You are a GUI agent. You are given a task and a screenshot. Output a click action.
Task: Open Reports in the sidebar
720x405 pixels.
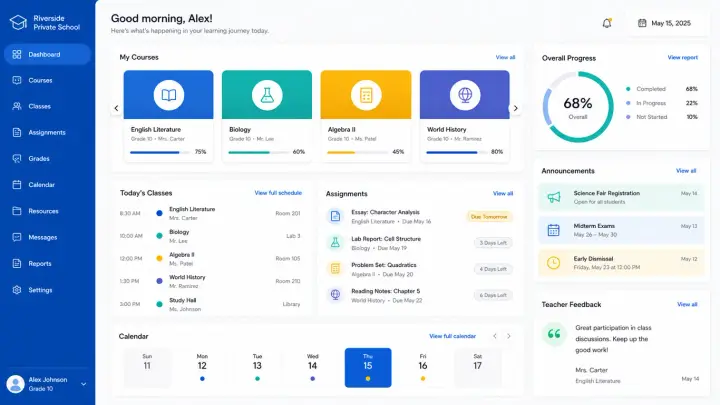coord(47,264)
